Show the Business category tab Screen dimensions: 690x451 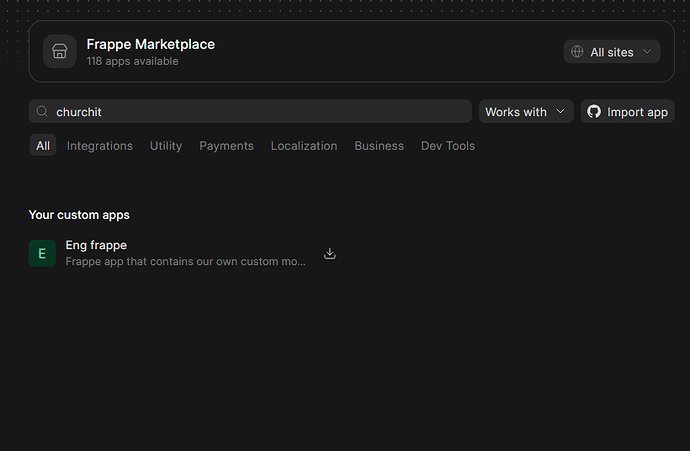pyautogui.click(x=379, y=146)
